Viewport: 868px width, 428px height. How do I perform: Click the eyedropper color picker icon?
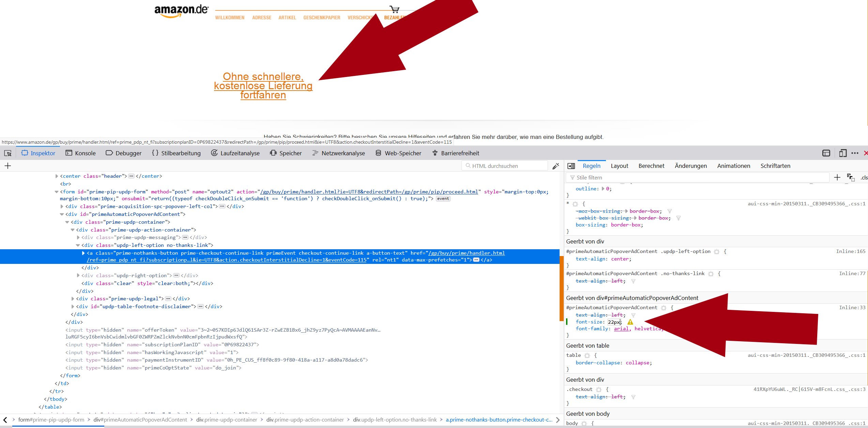tap(556, 166)
